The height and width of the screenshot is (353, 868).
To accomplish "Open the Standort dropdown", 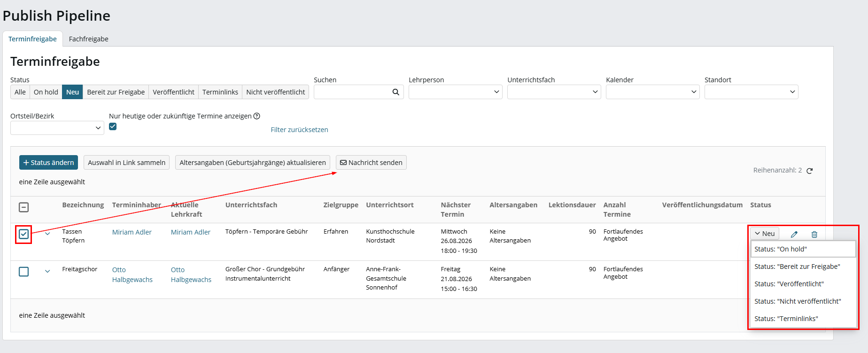I will [752, 92].
